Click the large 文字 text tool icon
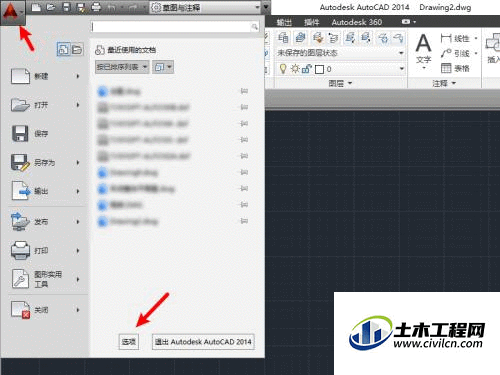Image resolution: width=500 pixels, height=375 pixels. click(423, 43)
